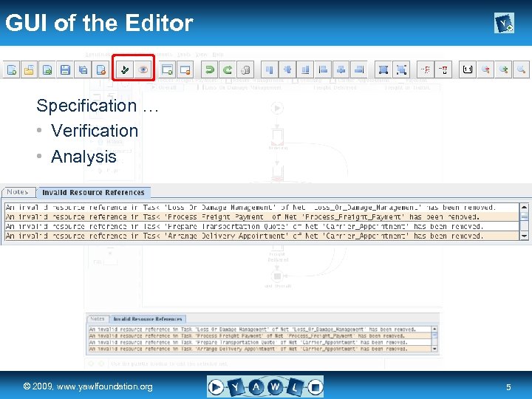Click the YAWL logo in the slide header
This screenshot has width=532, height=399.
[504, 23]
